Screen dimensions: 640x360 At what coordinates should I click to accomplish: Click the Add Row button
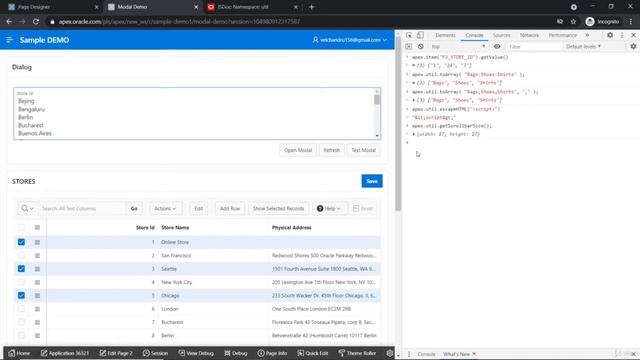[230, 209]
